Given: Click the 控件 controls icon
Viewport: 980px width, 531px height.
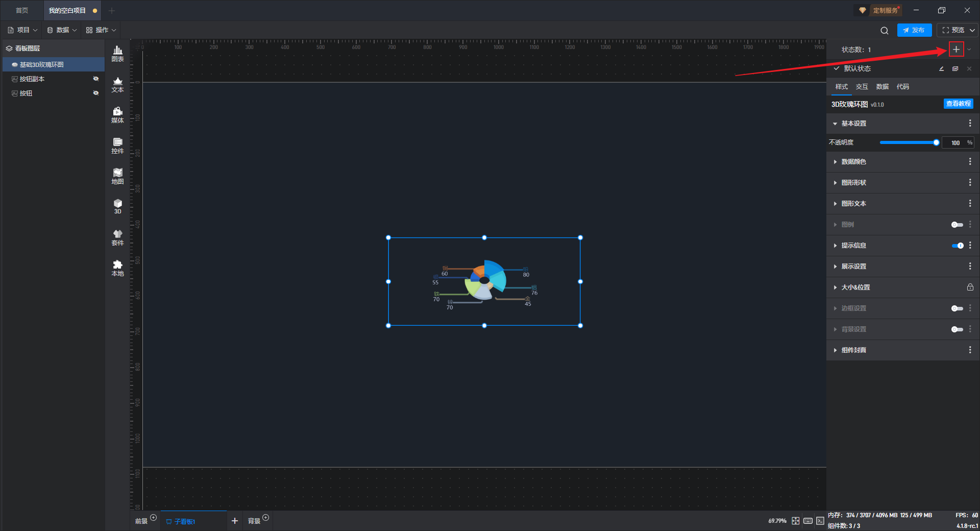Looking at the screenshot, I should [x=117, y=146].
